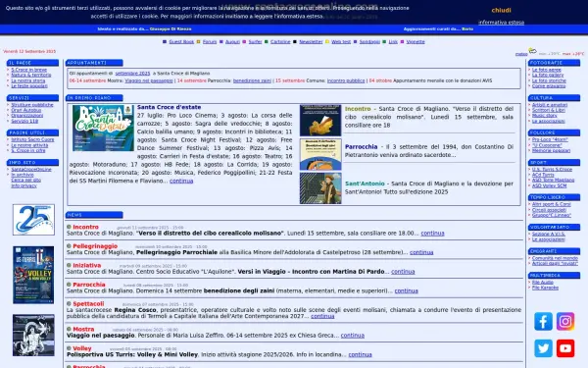Screen dimensions: 588x368
Task: Click the Santa Croce d'estate headline
Action: click(x=169, y=107)
